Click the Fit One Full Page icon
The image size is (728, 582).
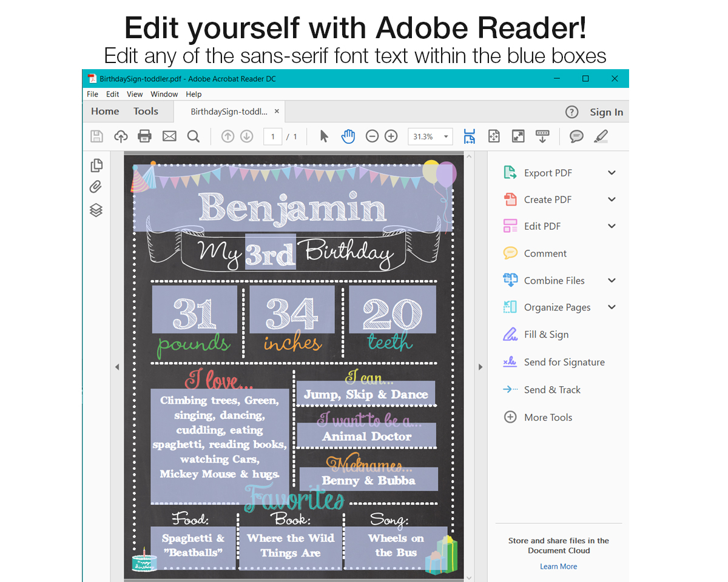[x=494, y=136]
